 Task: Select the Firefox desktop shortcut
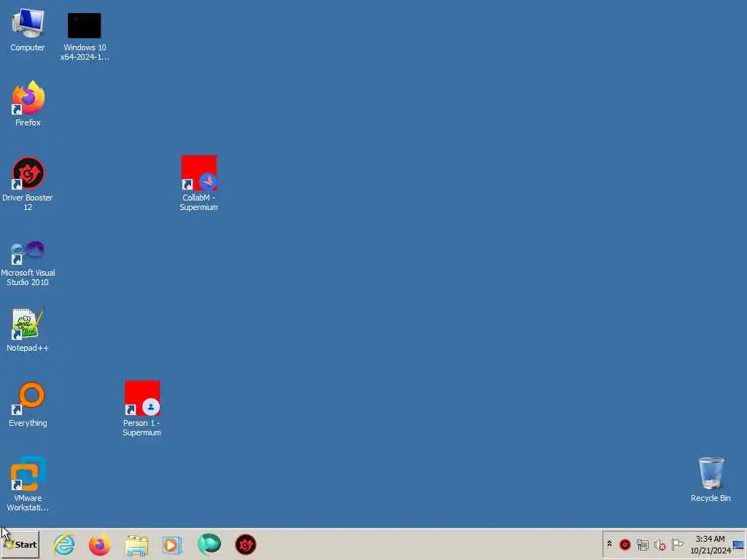[28, 104]
